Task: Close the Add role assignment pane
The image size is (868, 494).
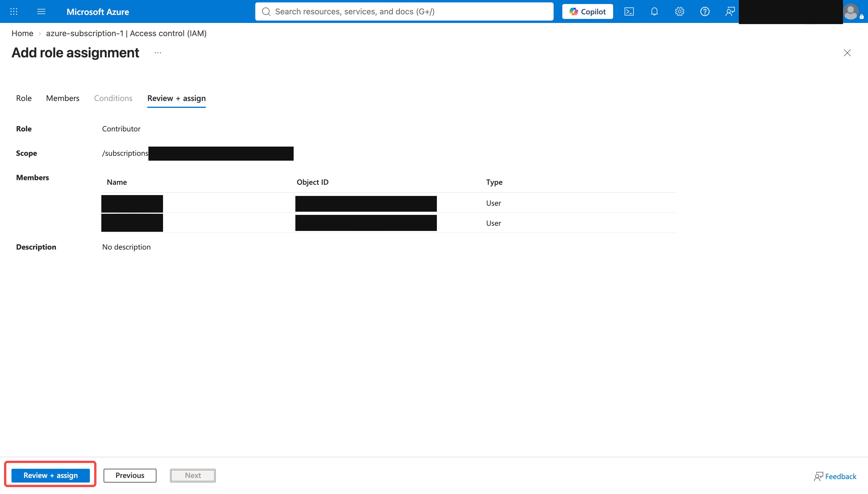Action: point(847,52)
